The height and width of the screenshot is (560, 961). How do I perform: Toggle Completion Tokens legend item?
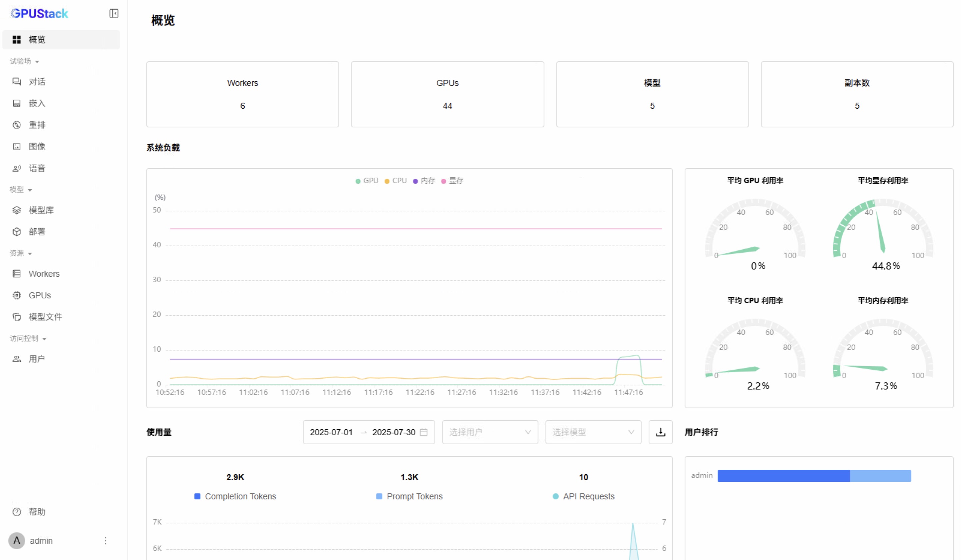(235, 496)
